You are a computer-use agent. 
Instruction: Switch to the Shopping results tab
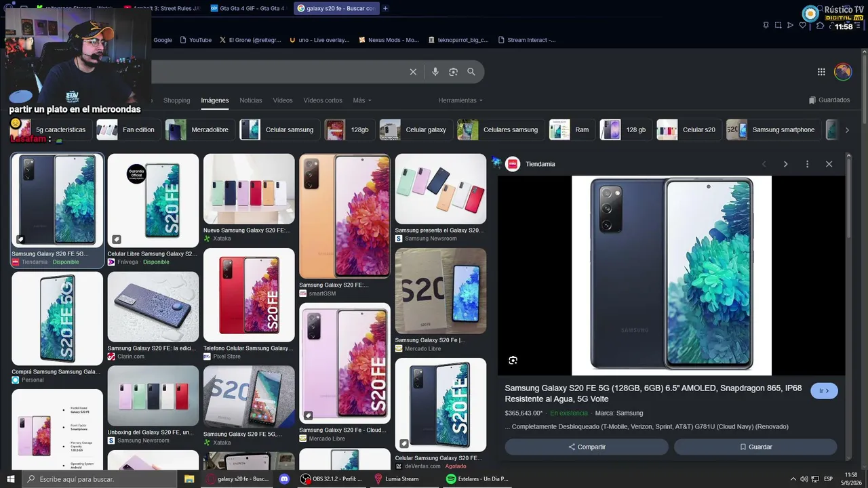176,100
